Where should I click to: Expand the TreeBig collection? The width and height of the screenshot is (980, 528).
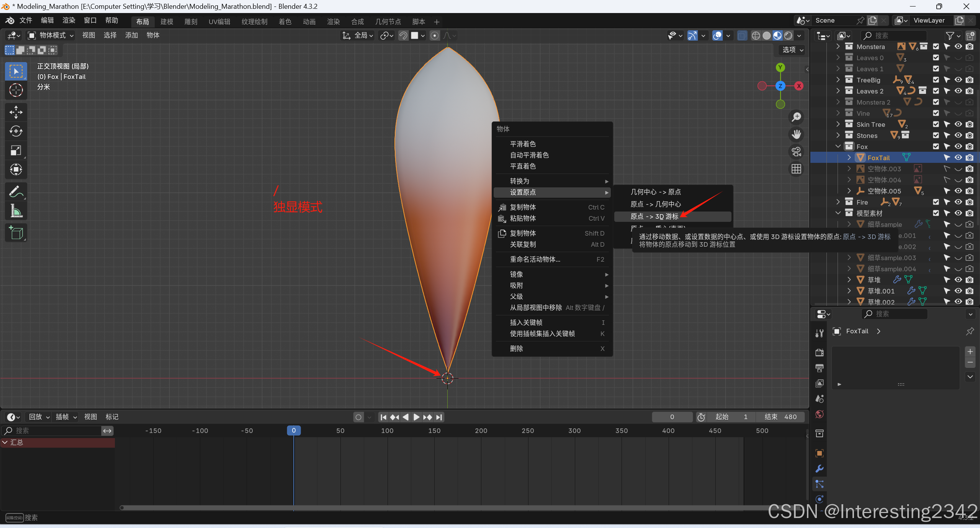coord(838,80)
